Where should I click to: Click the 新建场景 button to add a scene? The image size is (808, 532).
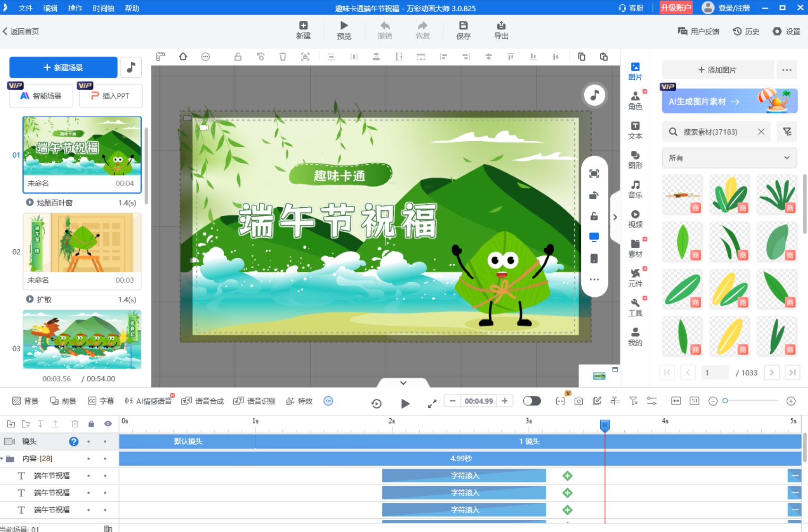[63, 67]
